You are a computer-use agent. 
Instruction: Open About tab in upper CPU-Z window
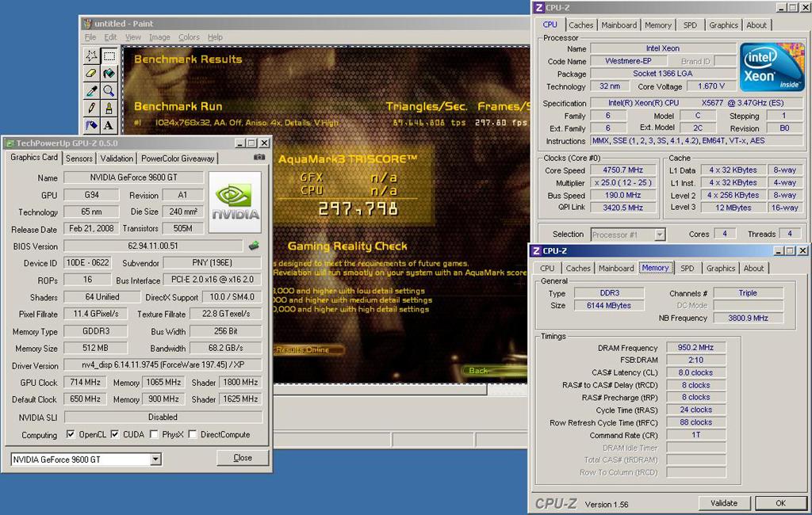(756, 25)
